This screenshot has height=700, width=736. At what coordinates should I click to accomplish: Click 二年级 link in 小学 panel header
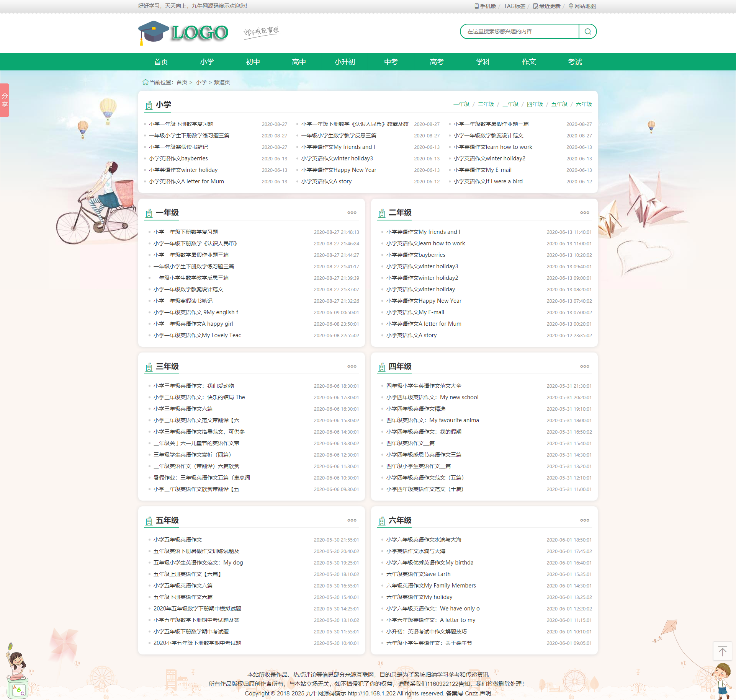pyautogui.click(x=486, y=104)
